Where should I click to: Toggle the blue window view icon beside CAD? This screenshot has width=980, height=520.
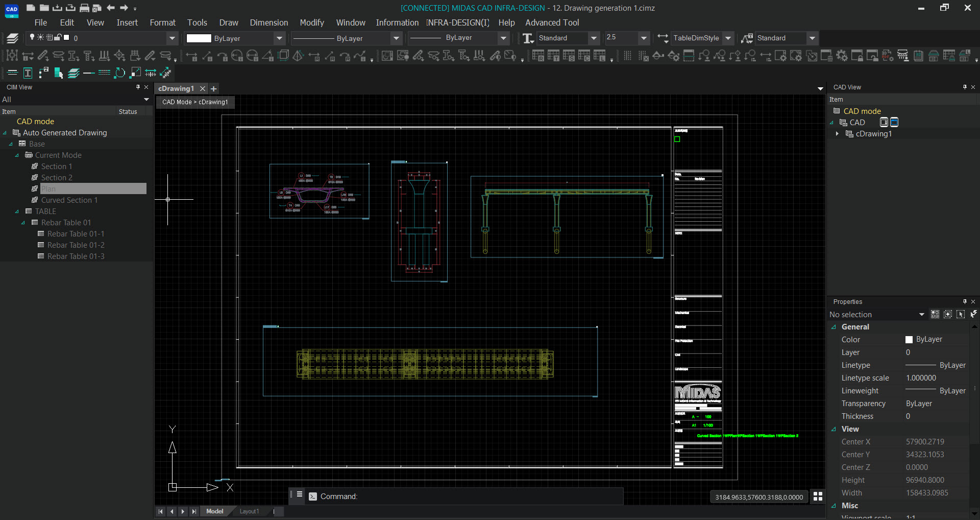(x=894, y=122)
